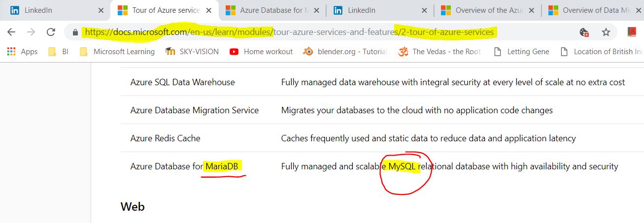Open the Microsoft Learning bookmarks folder
644x223 pixels.
click(x=117, y=52)
